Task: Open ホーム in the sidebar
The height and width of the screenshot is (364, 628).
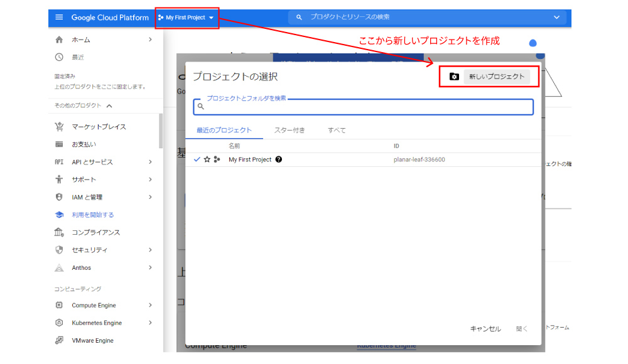Action: click(81, 40)
